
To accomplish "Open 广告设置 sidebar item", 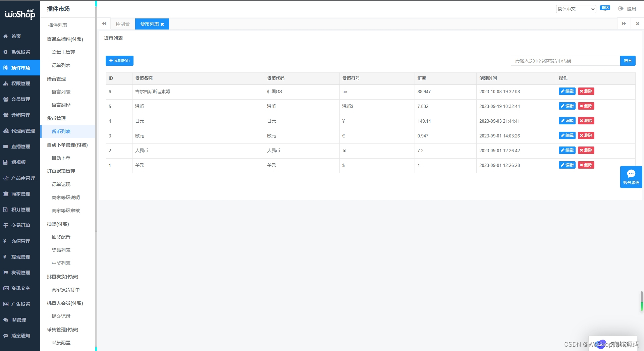I will (20, 304).
